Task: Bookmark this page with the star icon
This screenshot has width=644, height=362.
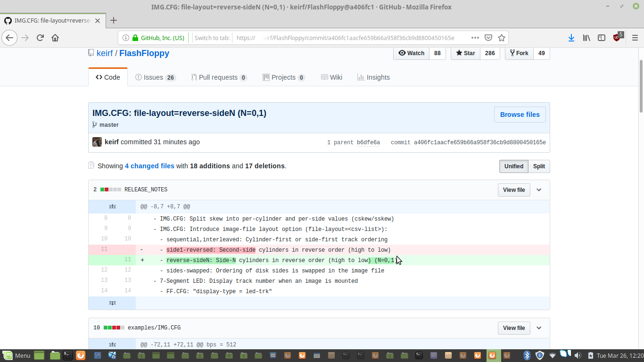Action: (x=502, y=38)
